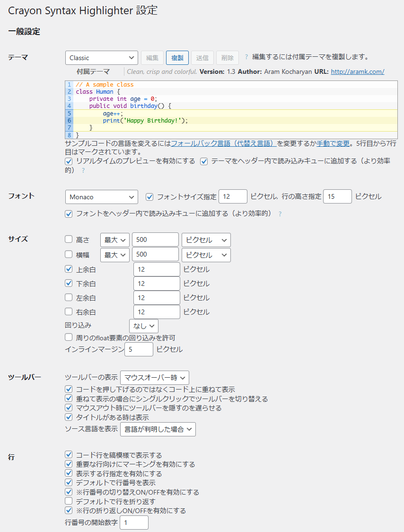Open the ピクセル unit dropdown for 横幅

pos(206,255)
